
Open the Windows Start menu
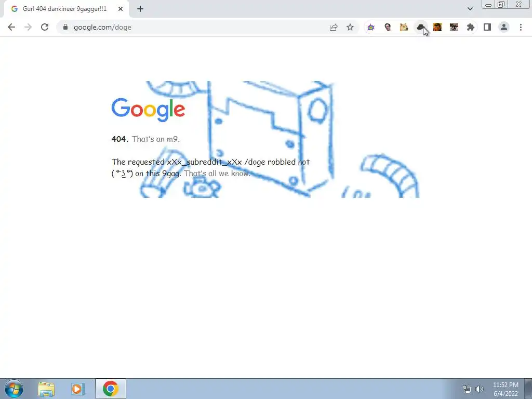tap(14, 389)
